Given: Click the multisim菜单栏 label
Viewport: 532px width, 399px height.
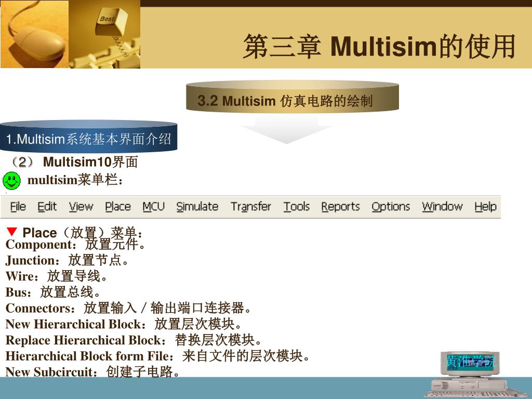Looking at the screenshot, I should 75,180.
